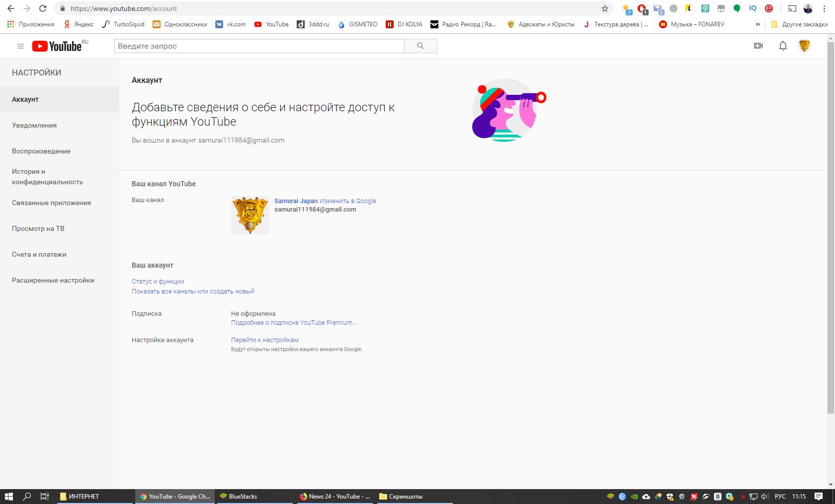Open Просмотр на ТВ settings
The height and width of the screenshot is (504, 835).
click(60, 228)
